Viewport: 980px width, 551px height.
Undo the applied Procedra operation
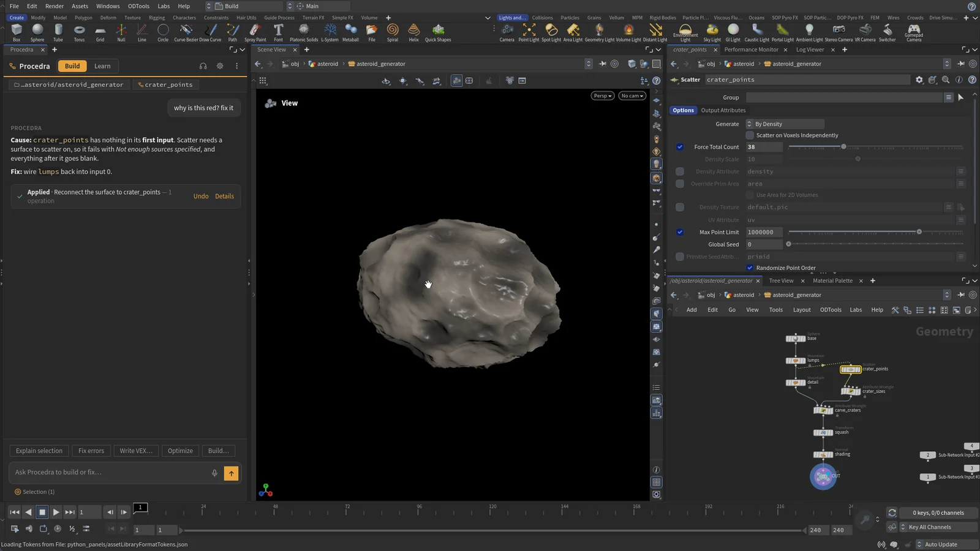click(x=201, y=197)
